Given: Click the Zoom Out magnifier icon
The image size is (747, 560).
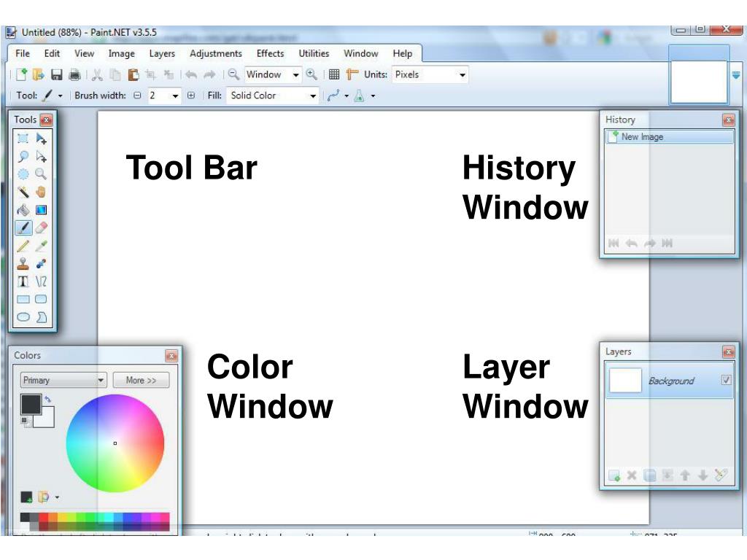Looking at the screenshot, I should point(233,74).
